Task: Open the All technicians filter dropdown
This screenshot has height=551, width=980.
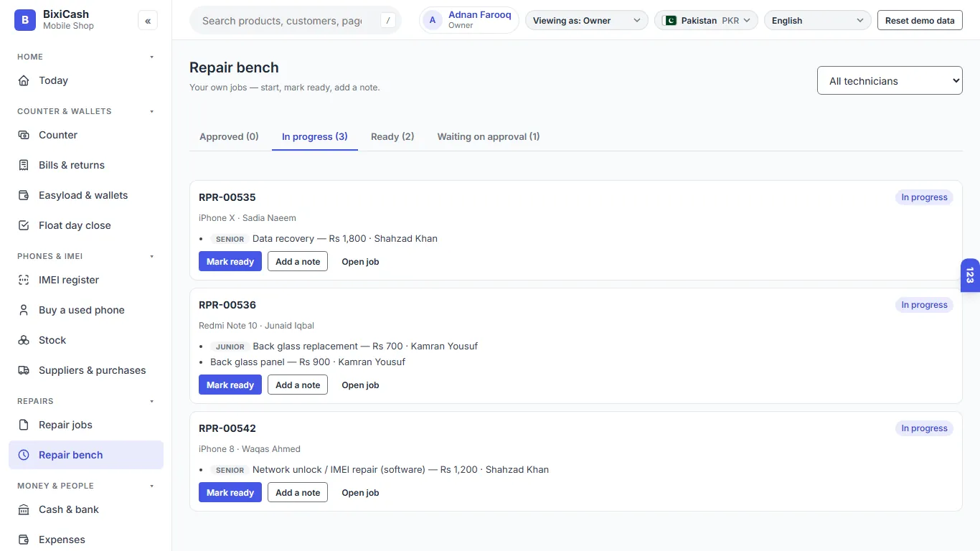Action: coord(890,80)
